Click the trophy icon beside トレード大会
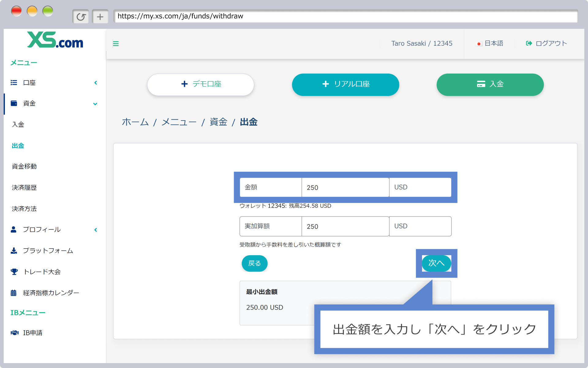Viewport: 588px width, 368px height. pos(14,272)
